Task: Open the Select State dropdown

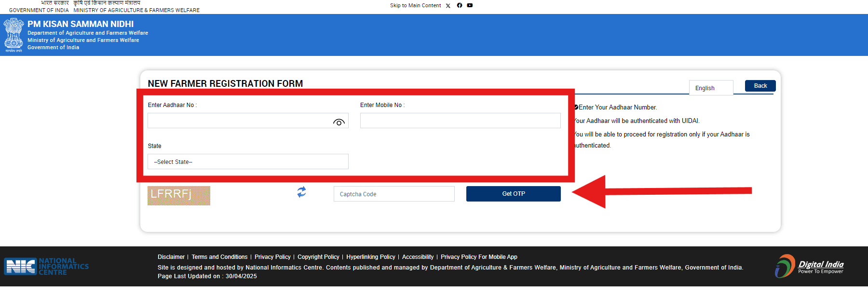Action: 248,162
